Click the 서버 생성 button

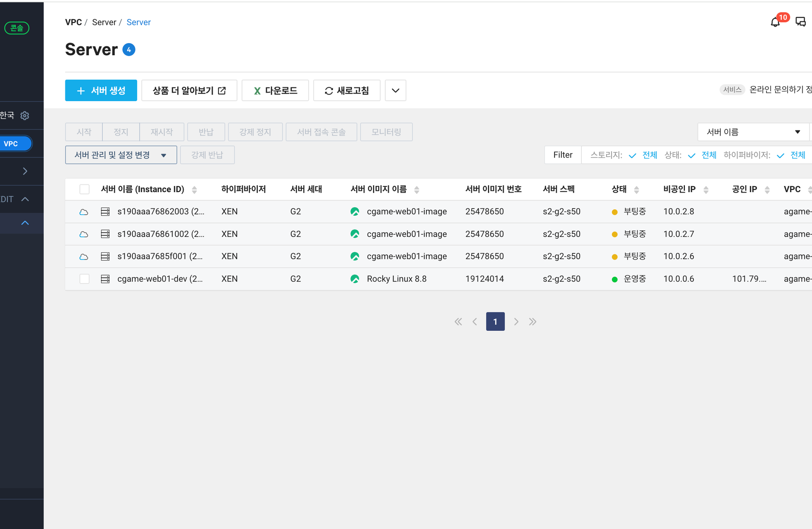click(x=101, y=90)
